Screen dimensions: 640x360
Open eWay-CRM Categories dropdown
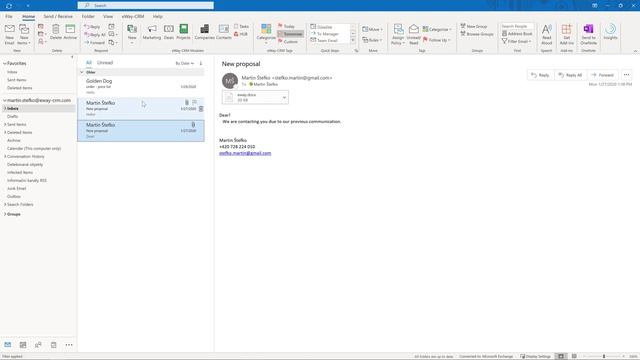266,34
